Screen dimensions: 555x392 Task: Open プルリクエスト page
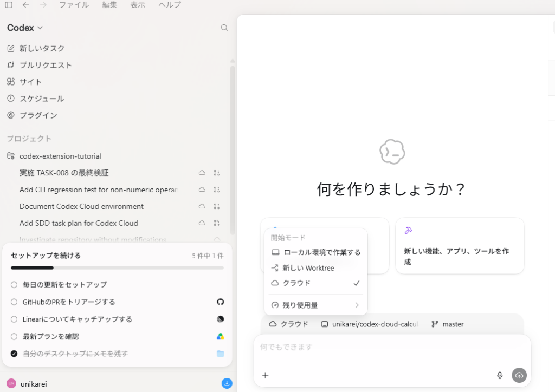pyautogui.click(x=39, y=65)
